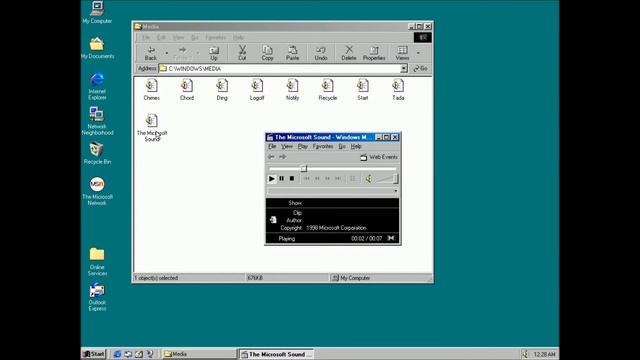The image size is (640, 360).
Task: Open My Documents desktop icon
Action: [x=97, y=48]
